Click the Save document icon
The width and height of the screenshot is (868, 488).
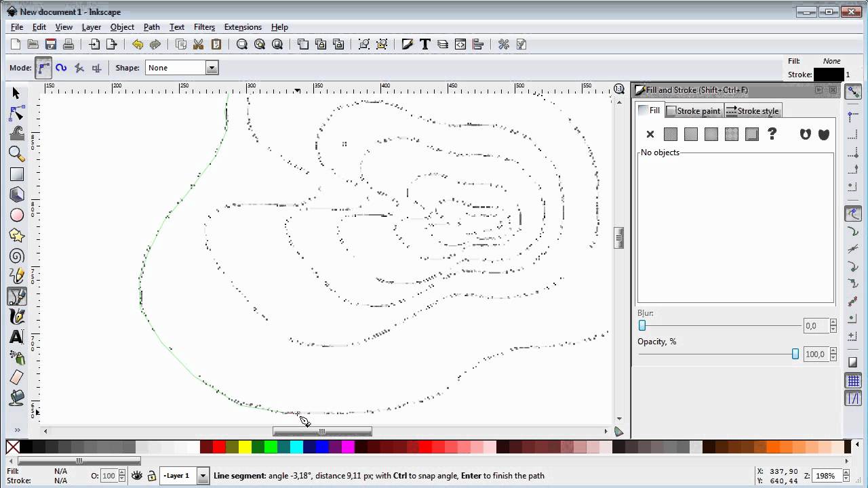point(51,45)
